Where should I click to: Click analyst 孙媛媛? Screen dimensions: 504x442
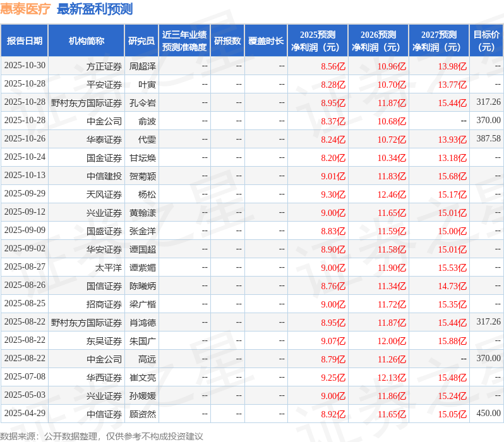pyautogui.click(x=142, y=396)
